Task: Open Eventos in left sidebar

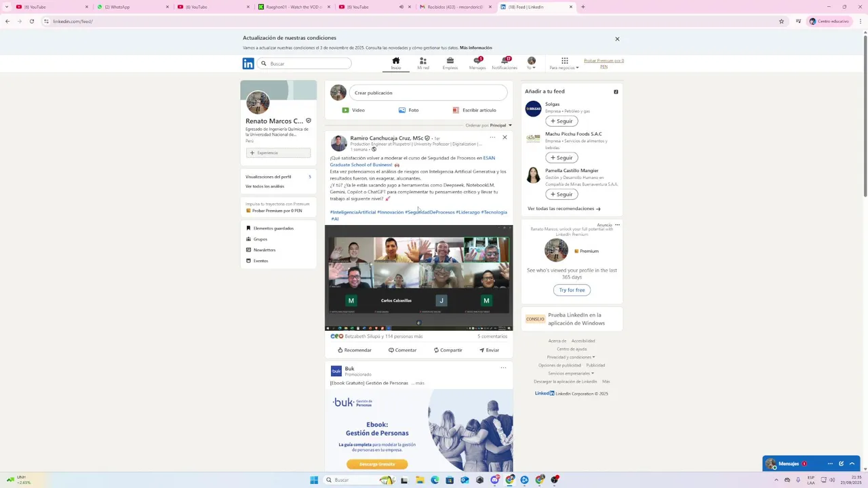Action: pyautogui.click(x=257, y=261)
